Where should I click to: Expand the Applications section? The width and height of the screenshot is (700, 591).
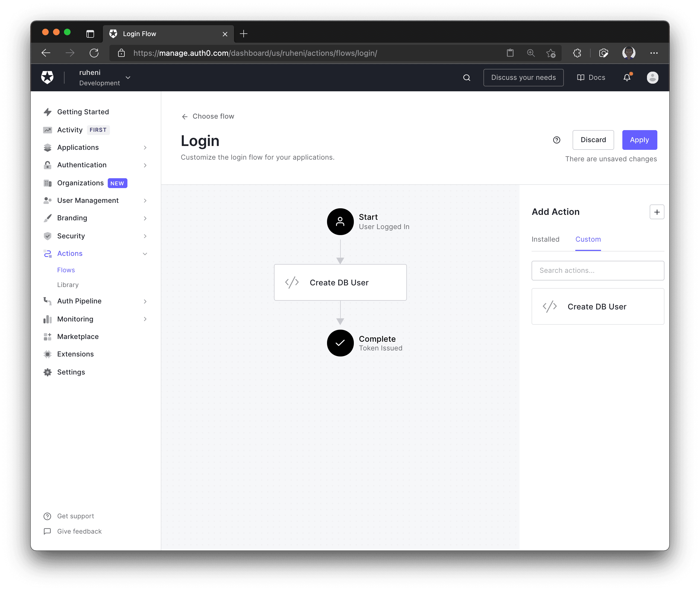145,147
